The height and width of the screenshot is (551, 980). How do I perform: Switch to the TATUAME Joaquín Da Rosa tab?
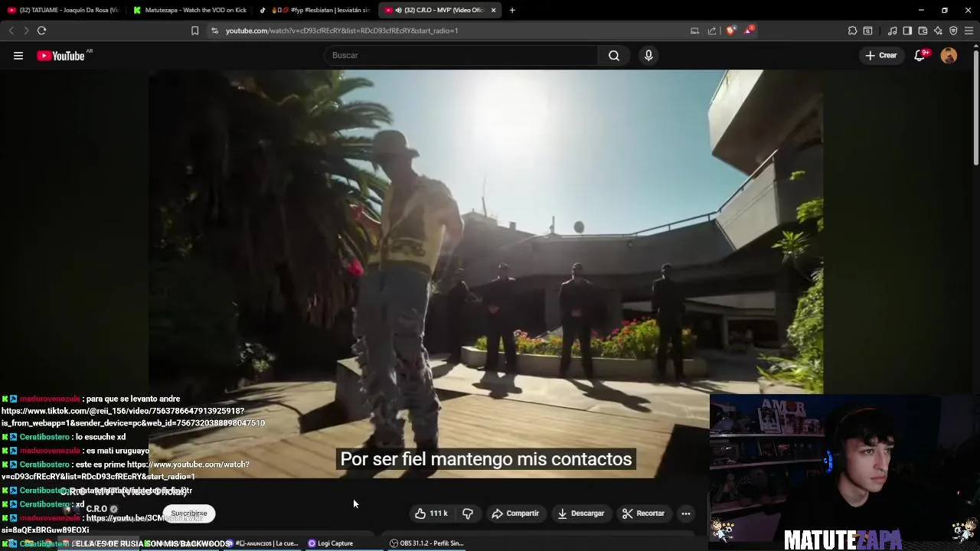(x=63, y=10)
